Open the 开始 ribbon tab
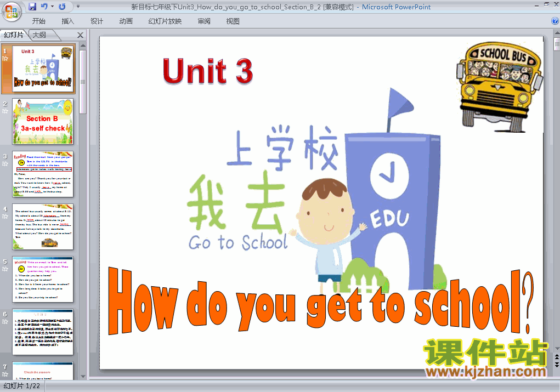Image resolution: width=560 pixels, height=392 pixels. [38, 21]
